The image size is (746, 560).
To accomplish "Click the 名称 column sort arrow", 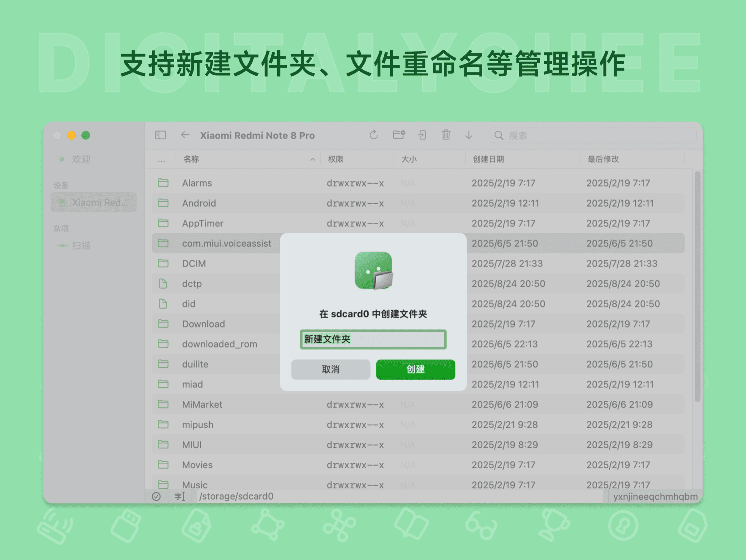I will [x=312, y=159].
